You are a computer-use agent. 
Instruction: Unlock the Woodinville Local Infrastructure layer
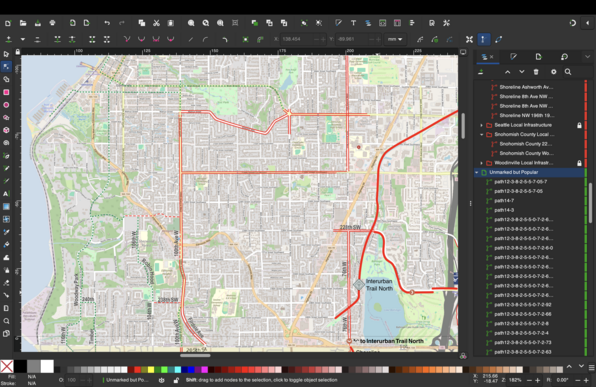pos(579,163)
